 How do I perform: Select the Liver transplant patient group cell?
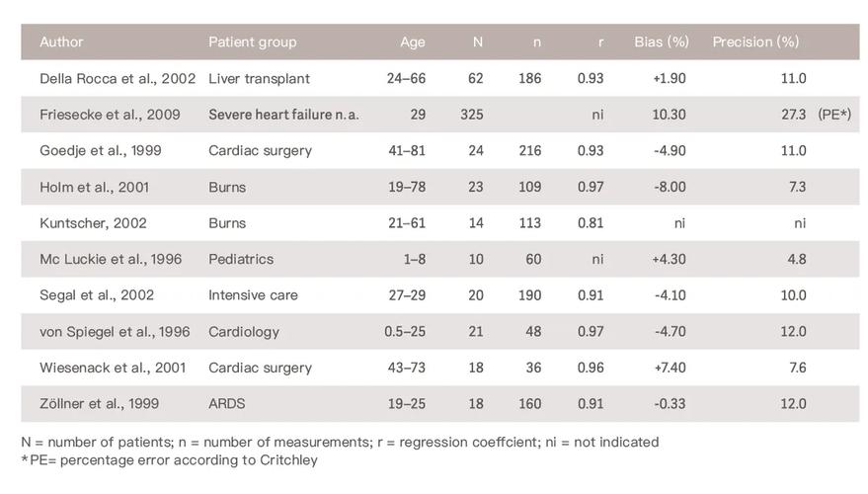coord(259,78)
